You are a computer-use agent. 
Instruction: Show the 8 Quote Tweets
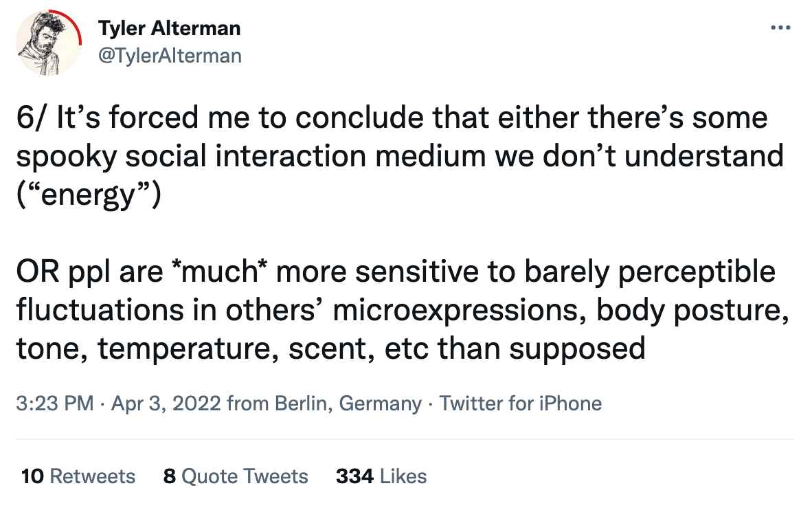click(x=236, y=476)
